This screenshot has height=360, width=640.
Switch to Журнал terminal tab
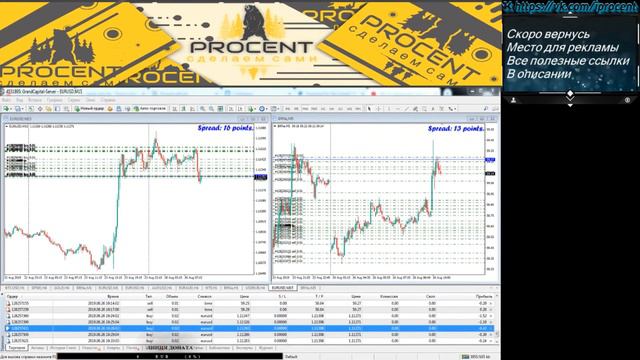[265, 348]
